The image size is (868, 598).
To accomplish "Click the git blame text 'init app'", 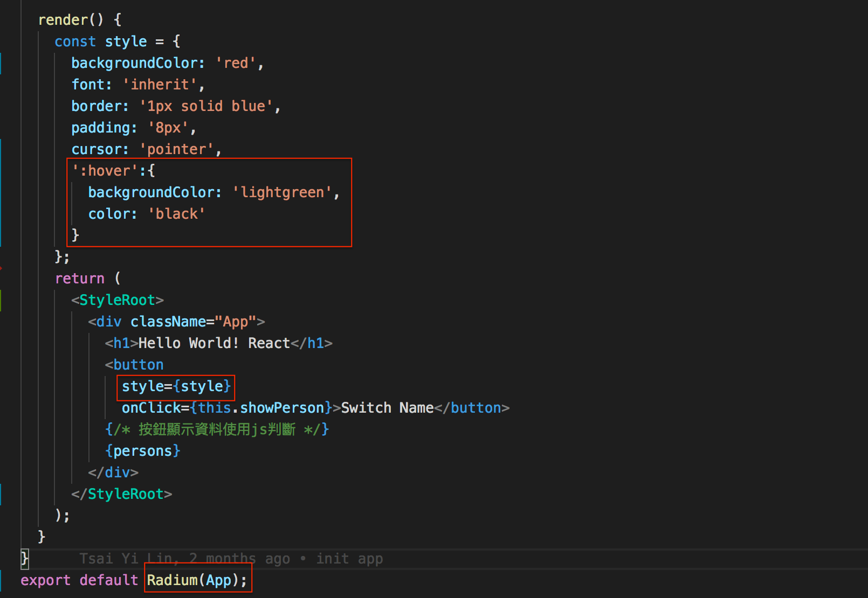I will click(x=349, y=559).
